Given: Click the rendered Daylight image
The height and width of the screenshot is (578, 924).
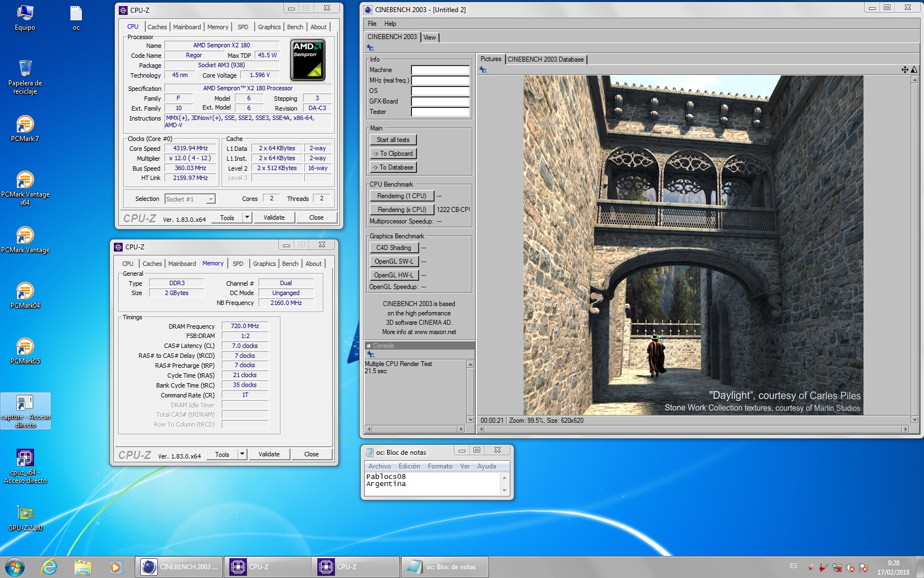Looking at the screenshot, I should [x=693, y=245].
